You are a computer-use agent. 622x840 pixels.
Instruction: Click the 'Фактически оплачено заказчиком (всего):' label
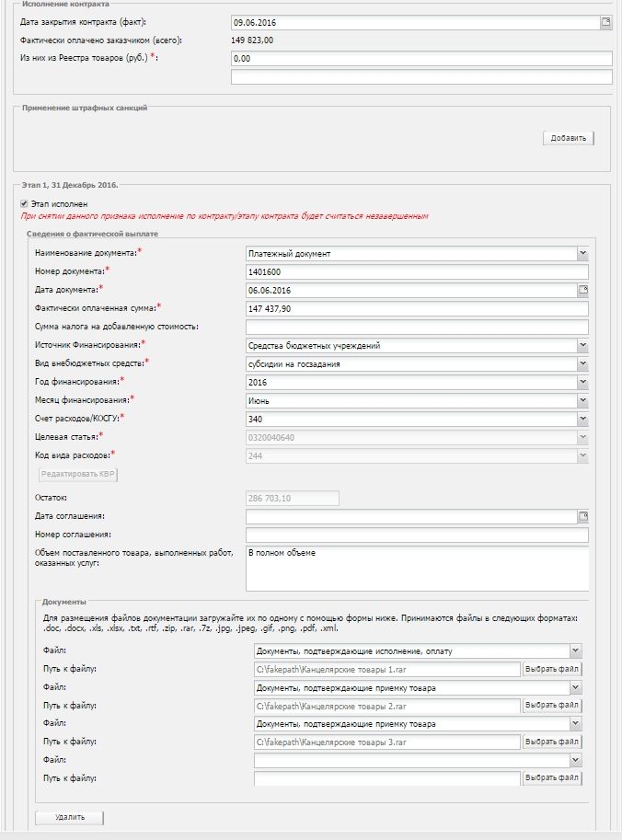100,40
